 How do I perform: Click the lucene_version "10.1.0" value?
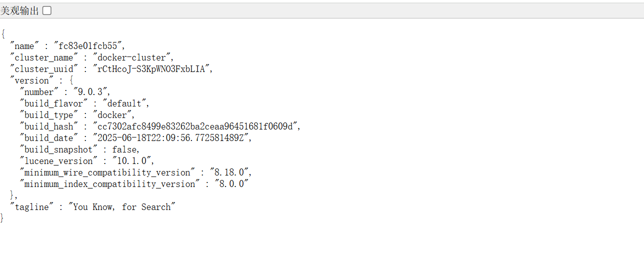click(133, 161)
